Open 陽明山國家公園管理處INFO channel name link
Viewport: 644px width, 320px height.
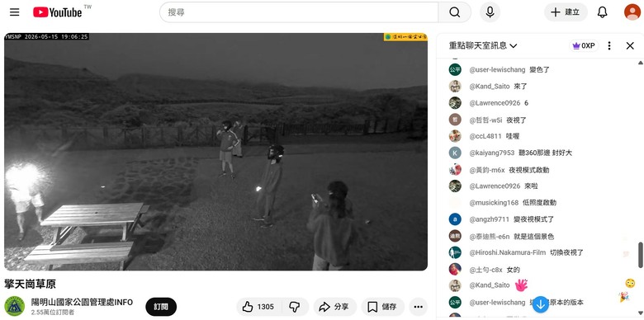point(82,303)
